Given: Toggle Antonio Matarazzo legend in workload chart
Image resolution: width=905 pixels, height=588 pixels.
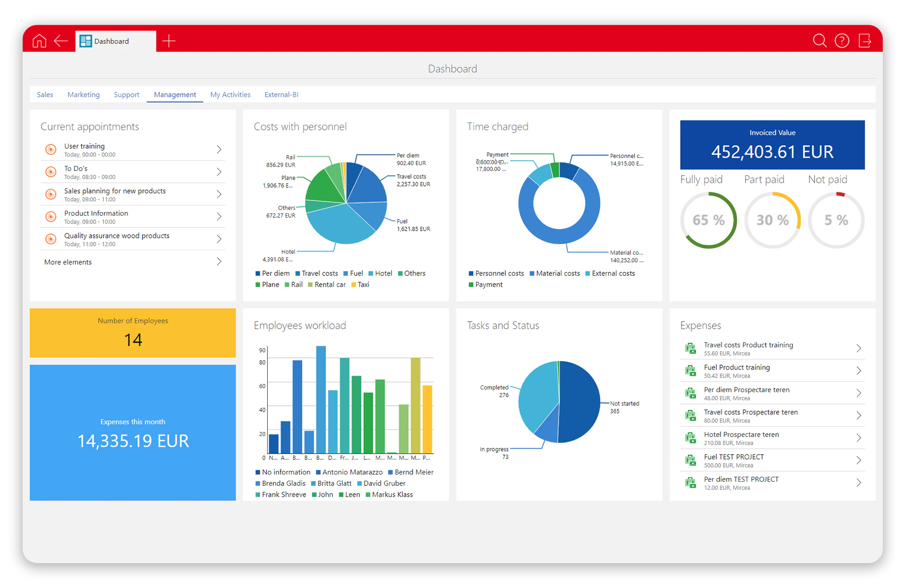Looking at the screenshot, I should tap(349, 472).
